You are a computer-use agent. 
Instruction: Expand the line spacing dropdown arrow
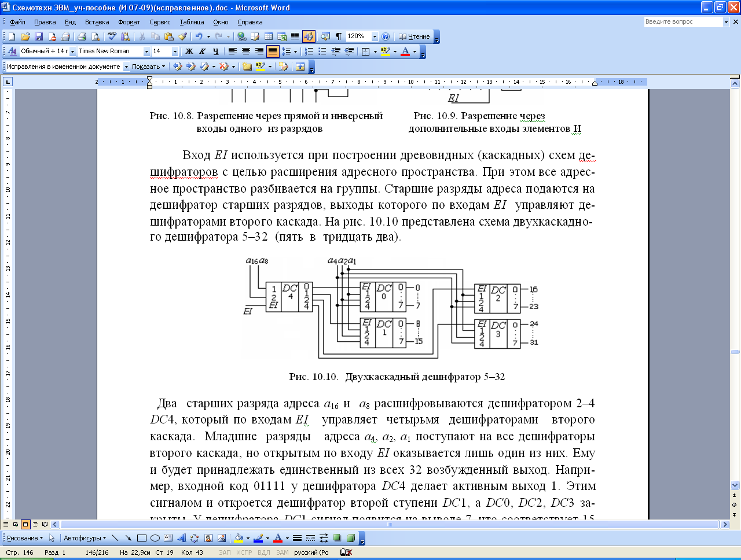(295, 51)
